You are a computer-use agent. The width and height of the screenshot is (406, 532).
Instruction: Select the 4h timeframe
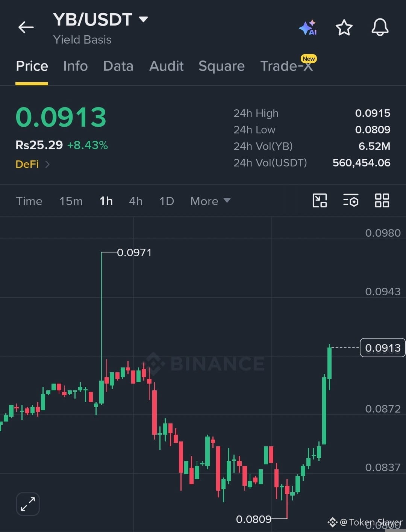tap(136, 201)
